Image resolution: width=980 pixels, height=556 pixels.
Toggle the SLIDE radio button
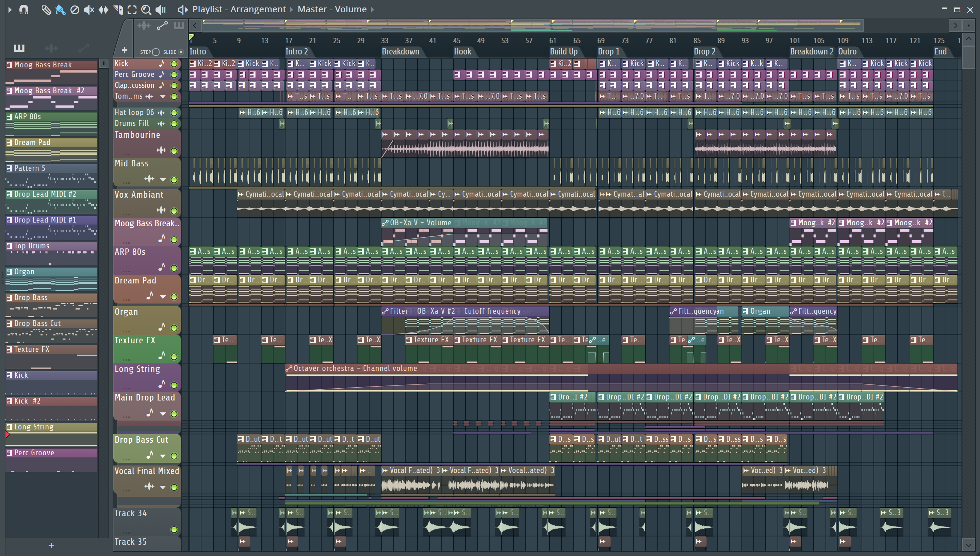(181, 52)
